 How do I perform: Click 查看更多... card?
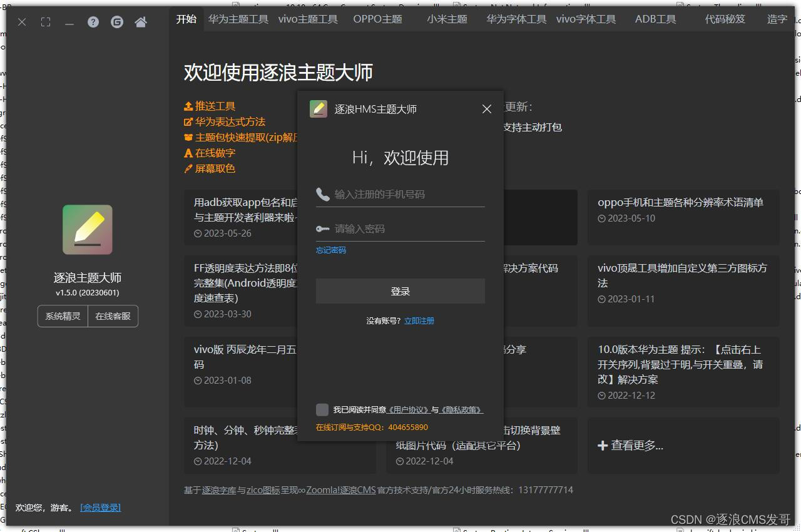683,446
